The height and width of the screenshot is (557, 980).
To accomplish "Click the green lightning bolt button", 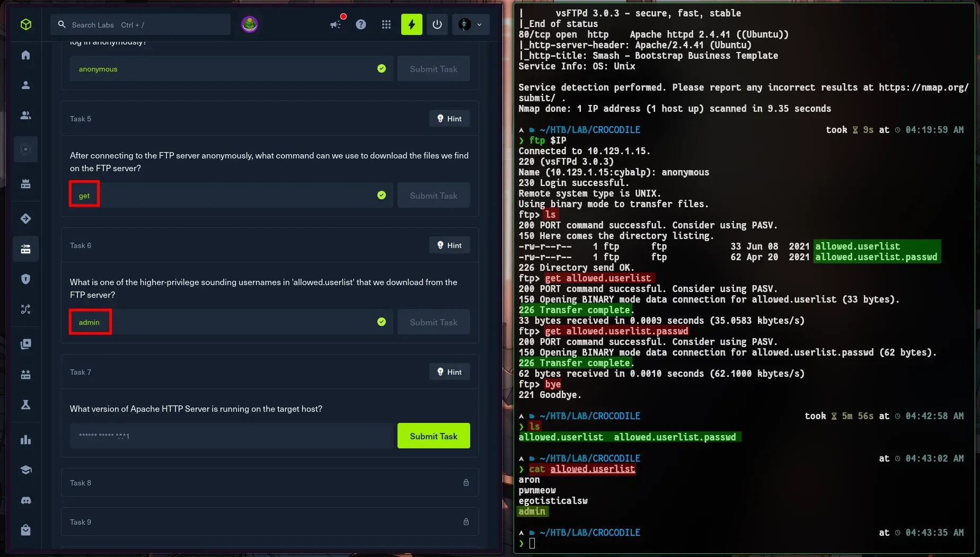I will pyautogui.click(x=412, y=24).
